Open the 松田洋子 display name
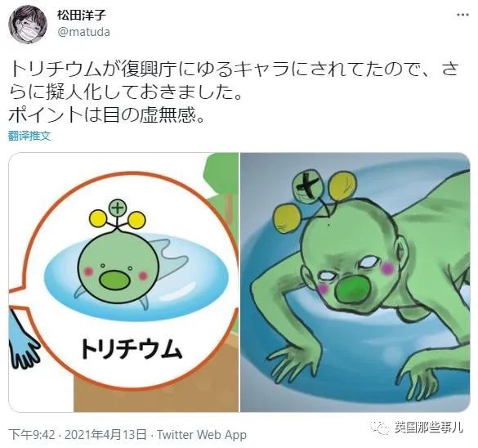 pyautogui.click(x=81, y=15)
